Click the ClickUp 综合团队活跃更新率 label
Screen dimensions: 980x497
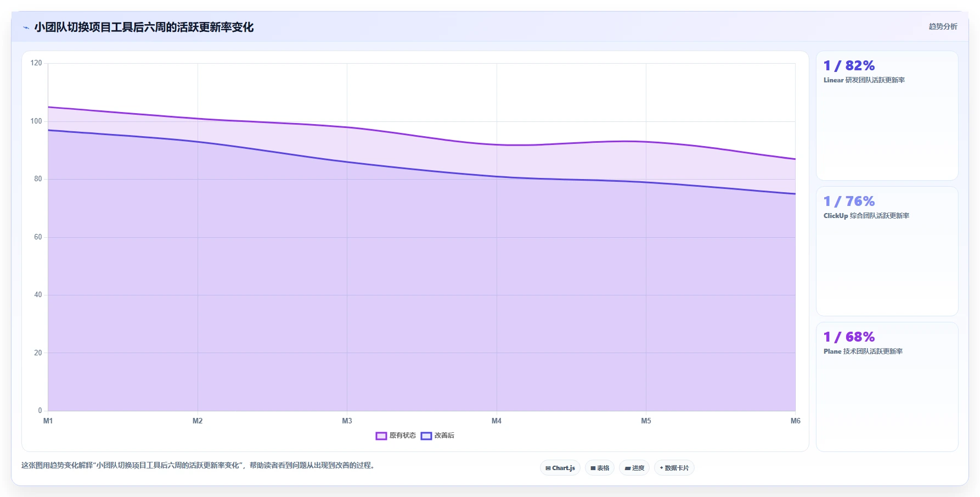point(866,216)
